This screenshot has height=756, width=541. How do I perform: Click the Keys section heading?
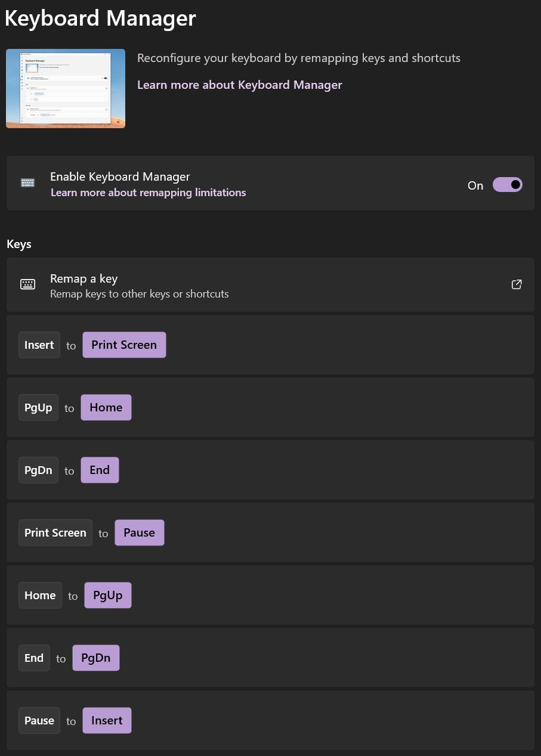[x=19, y=244]
